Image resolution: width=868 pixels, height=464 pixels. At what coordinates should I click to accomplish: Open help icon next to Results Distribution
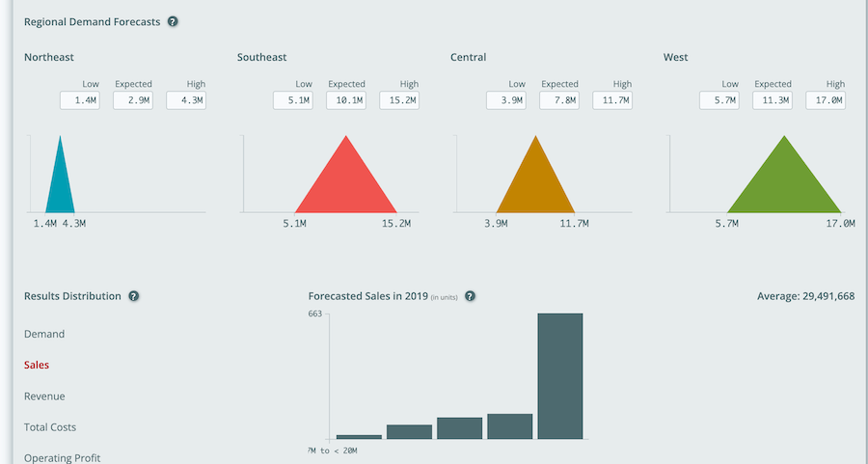tap(134, 296)
